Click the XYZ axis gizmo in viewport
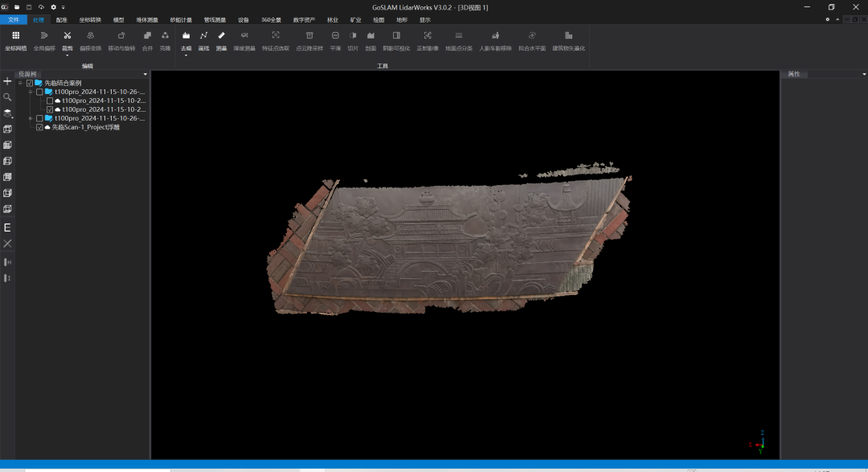The height and width of the screenshot is (472, 868). pos(759,441)
